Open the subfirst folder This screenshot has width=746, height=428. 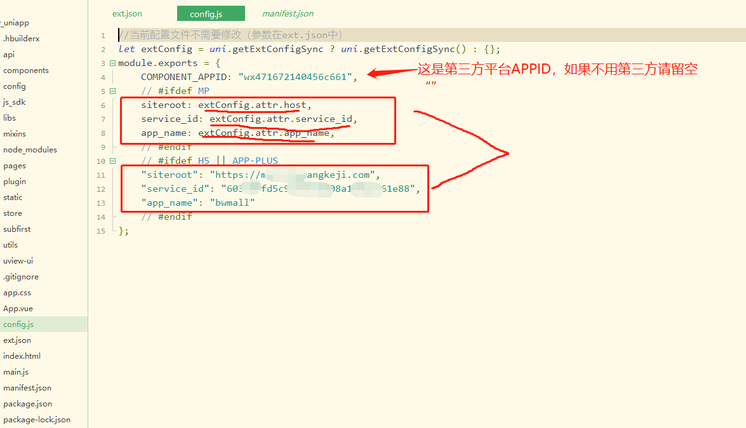pos(17,229)
